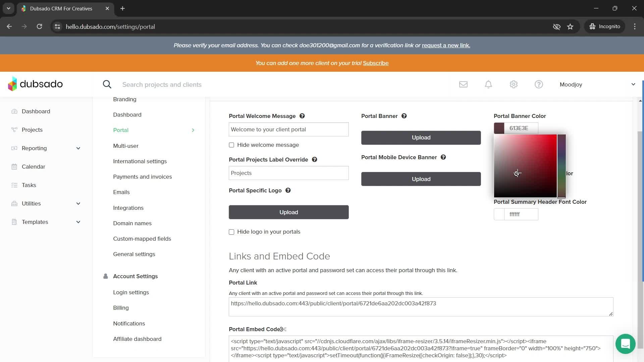Click the Portal Banner Color swatch
644x362 pixels.
499,128
